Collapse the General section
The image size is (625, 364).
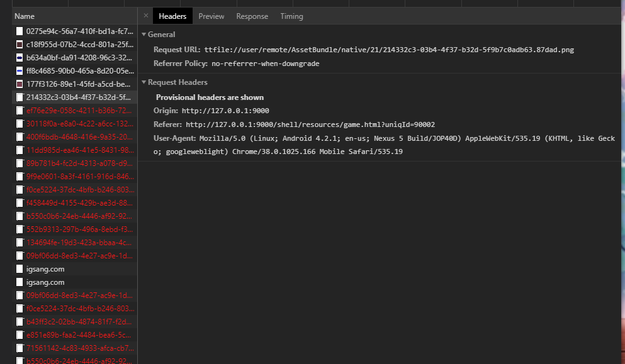(x=144, y=35)
